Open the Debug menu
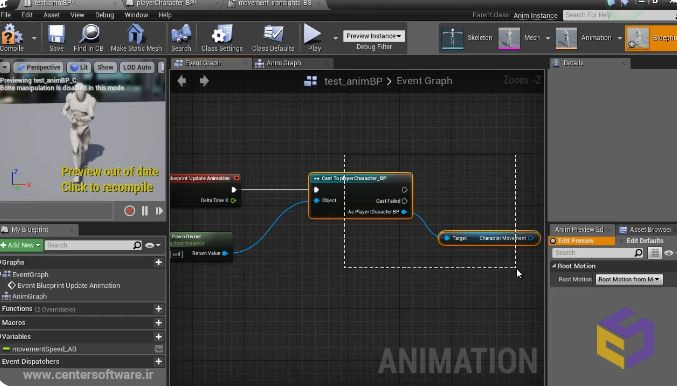The width and height of the screenshot is (677, 386). pyautogui.click(x=104, y=15)
